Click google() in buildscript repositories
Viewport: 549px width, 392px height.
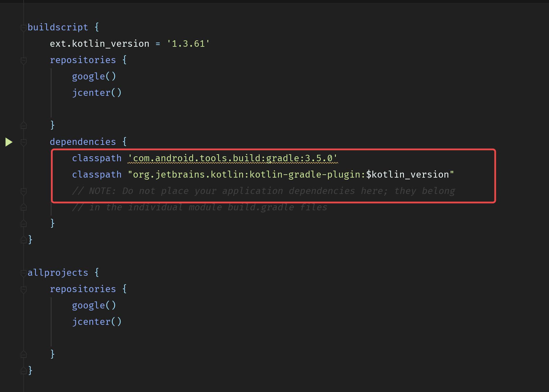(94, 76)
